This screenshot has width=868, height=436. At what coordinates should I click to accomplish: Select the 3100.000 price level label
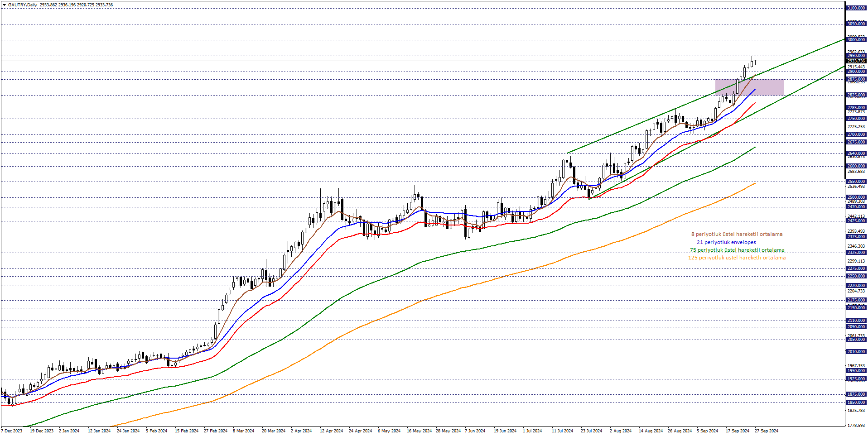856,8
